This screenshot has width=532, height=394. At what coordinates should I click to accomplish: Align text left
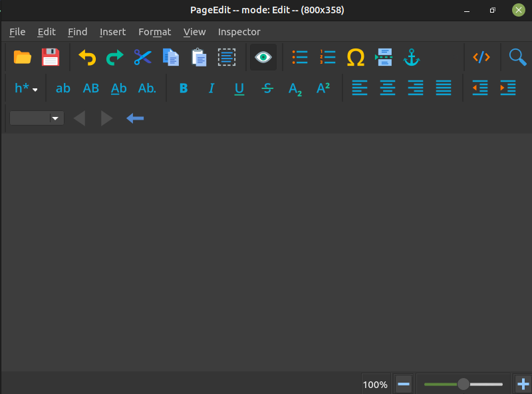coord(360,88)
